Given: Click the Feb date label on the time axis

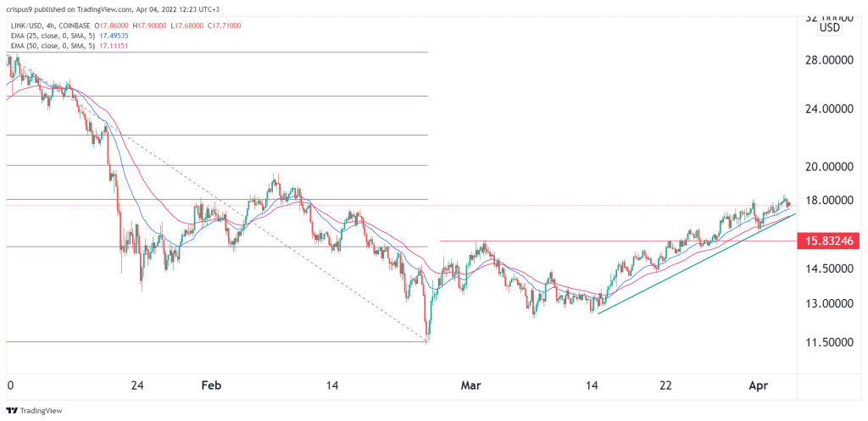Looking at the screenshot, I should point(213,385).
